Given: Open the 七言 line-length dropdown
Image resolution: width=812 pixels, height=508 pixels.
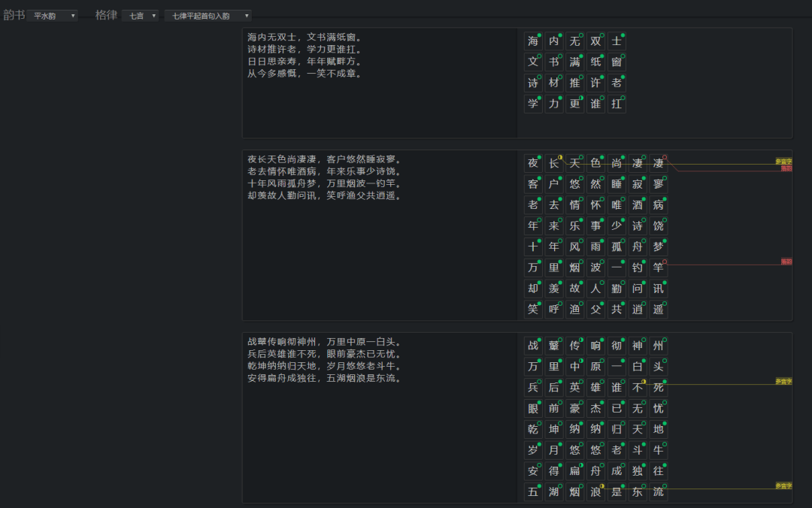Looking at the screenshot, I should (x=140, y=16).
